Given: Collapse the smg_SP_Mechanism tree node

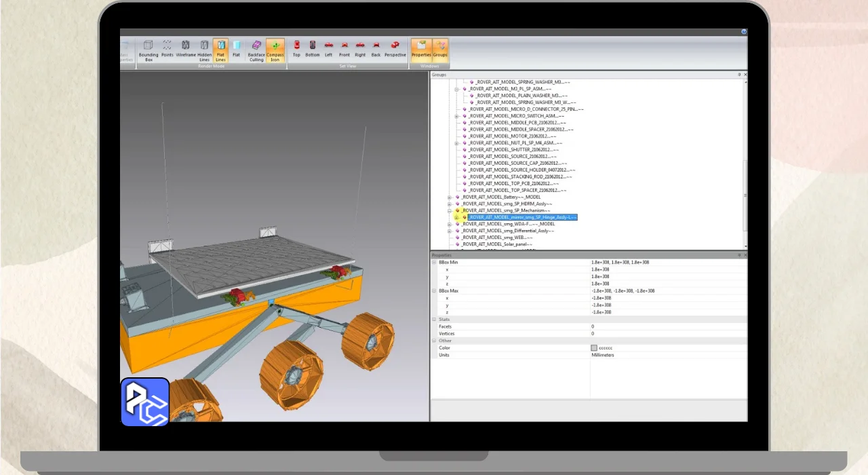Looking at the screenshot, I should point(449,211).
